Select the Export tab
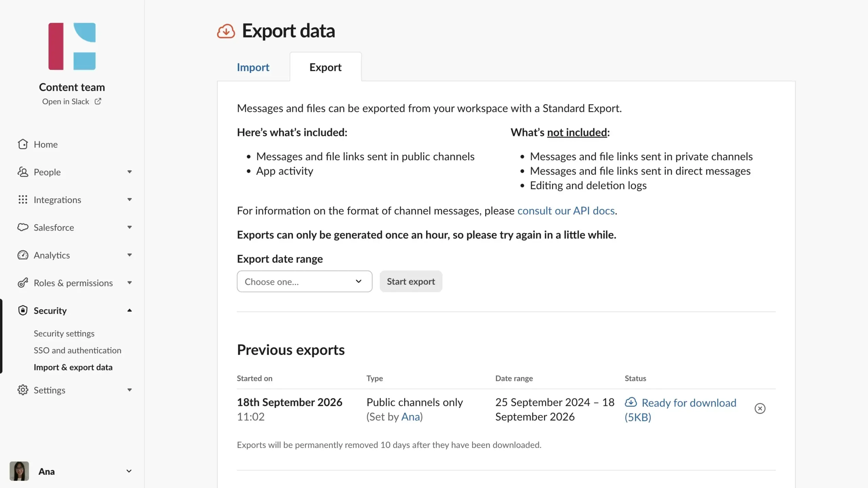 (325, 67)
